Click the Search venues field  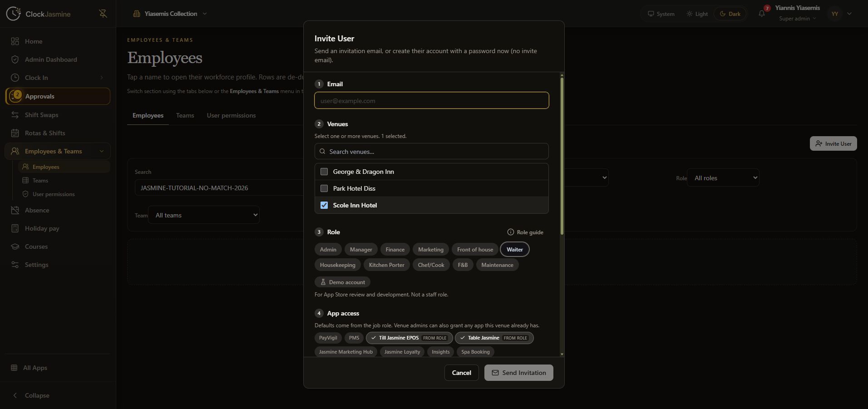(x=431, y=151)
